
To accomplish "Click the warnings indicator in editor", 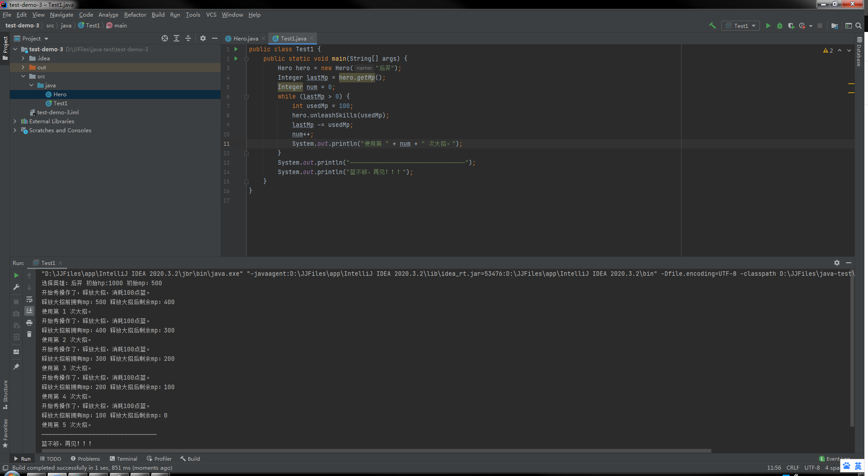I will click(x=828, y=50).
